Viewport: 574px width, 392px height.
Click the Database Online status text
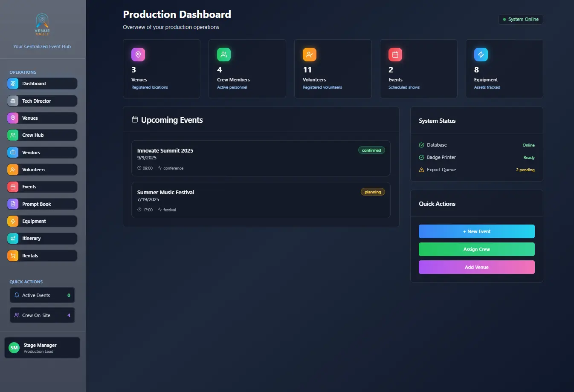coord(529,145)
